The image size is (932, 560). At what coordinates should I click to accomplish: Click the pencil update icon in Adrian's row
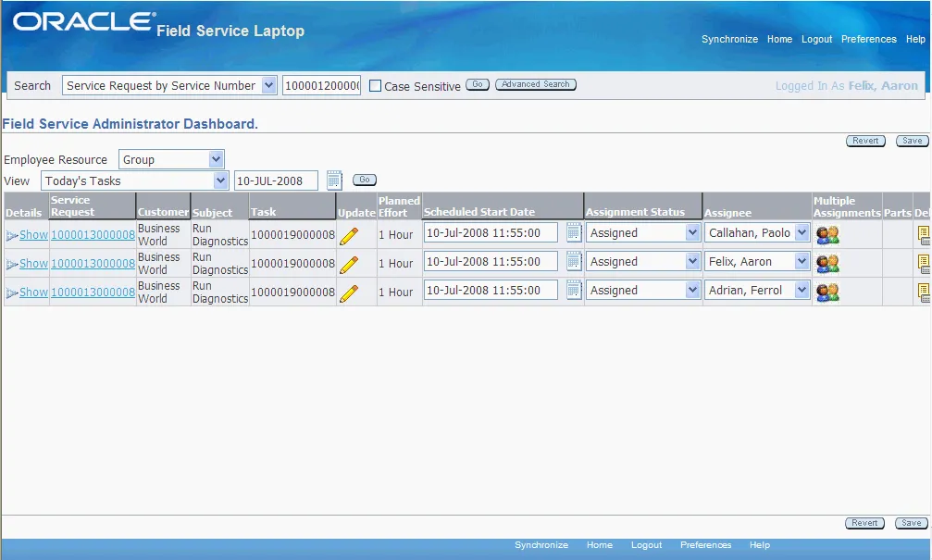click(x=349, y=293)
